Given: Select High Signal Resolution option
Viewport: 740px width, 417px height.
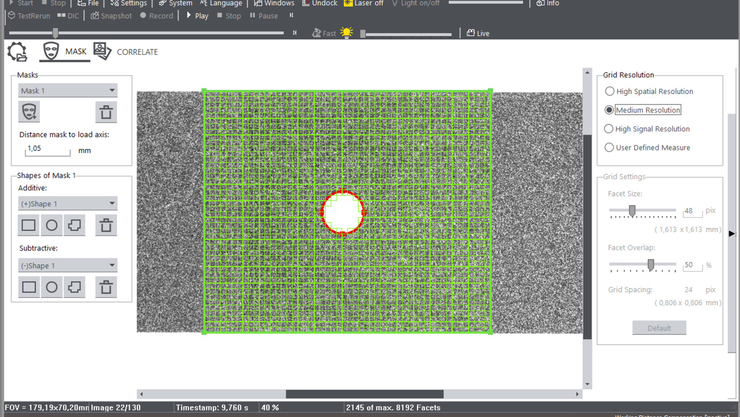Looking at the screenshot, I should 611,129.
